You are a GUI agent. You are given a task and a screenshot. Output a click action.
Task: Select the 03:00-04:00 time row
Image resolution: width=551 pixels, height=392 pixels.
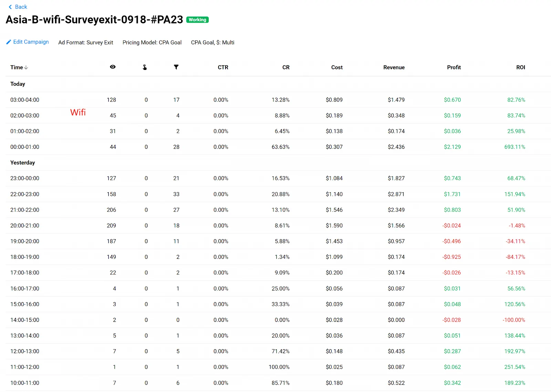pos(25,100)
